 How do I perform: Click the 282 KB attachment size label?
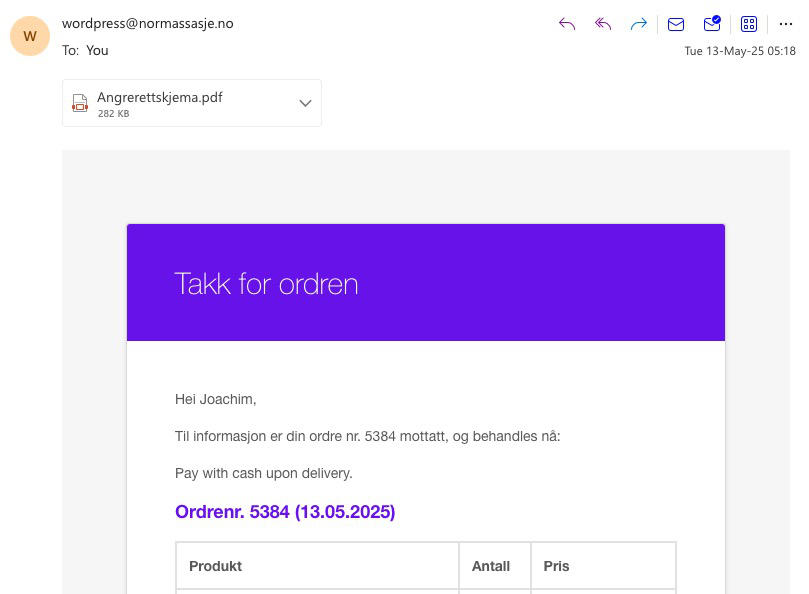click(114, 114)
